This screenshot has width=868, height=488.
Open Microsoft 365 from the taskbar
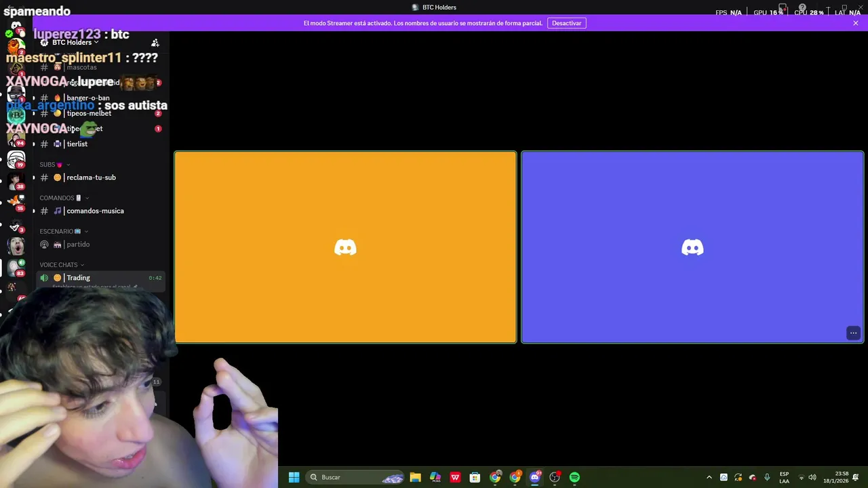point(435,477)
